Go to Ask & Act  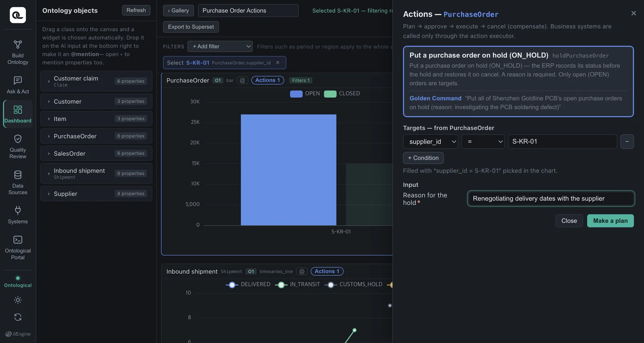[x=18, y=85]
